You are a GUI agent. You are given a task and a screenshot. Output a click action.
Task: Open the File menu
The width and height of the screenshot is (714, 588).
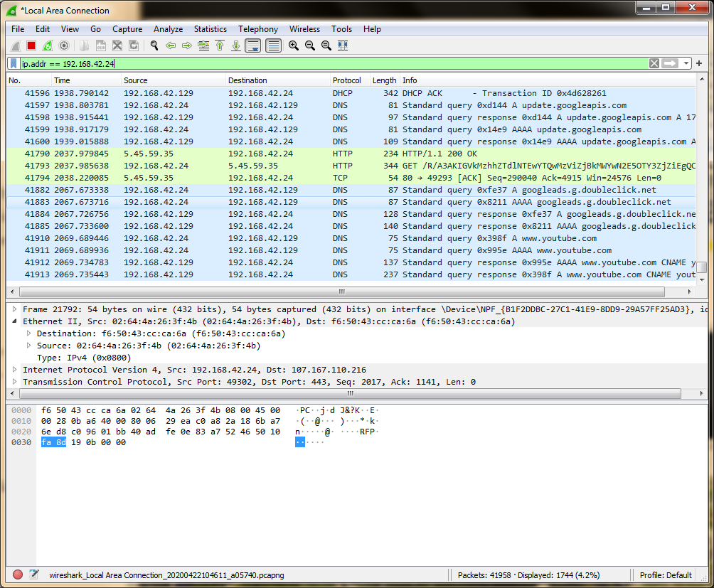(18, 29)
